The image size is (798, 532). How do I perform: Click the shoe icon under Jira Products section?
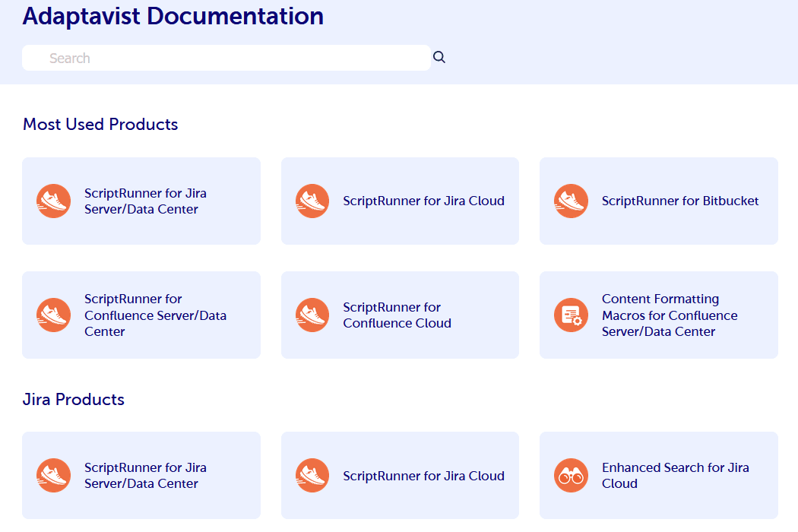pos(53,475)
